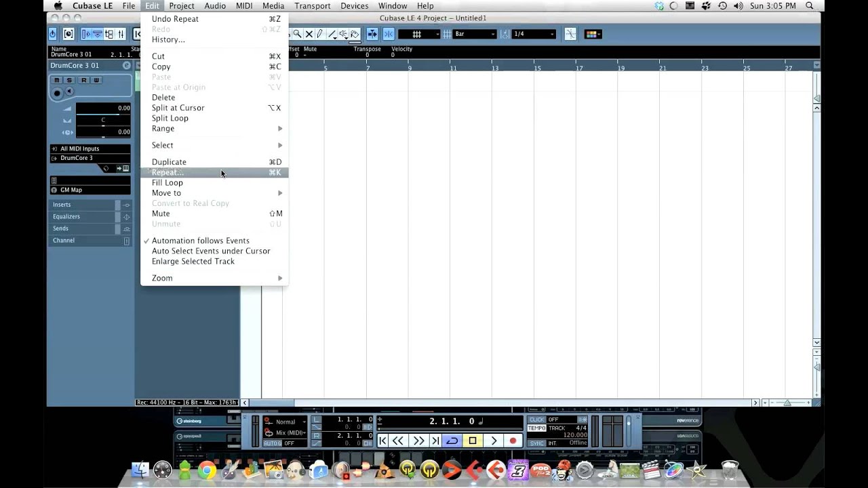Click Go to project end transport button
The width and height of the screenshot is (868, 488).
(435, 441)
